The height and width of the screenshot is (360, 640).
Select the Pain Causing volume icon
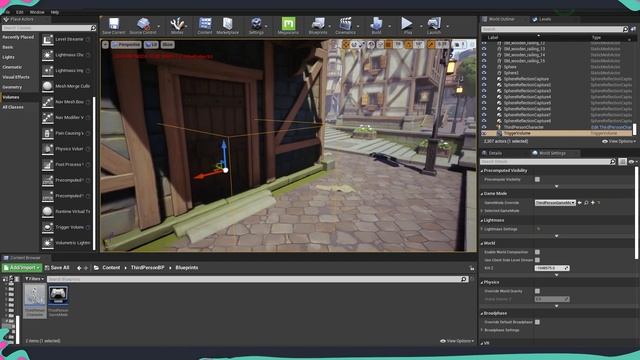tap(47, 133)
